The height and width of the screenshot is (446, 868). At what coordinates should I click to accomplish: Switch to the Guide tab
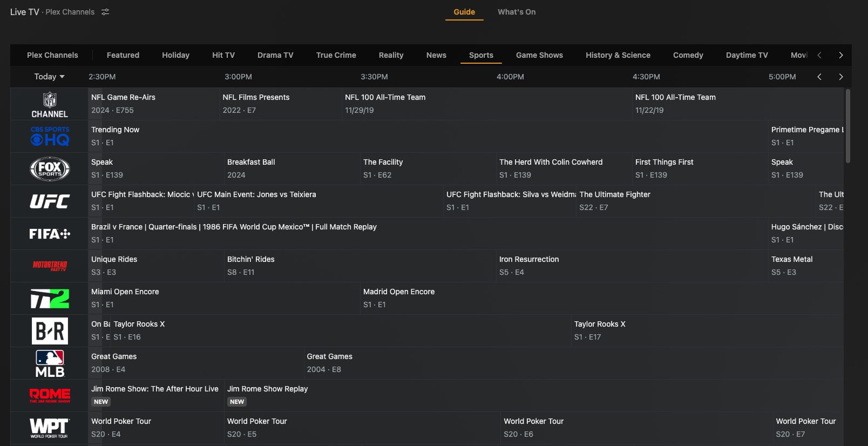tap(464, 12)
